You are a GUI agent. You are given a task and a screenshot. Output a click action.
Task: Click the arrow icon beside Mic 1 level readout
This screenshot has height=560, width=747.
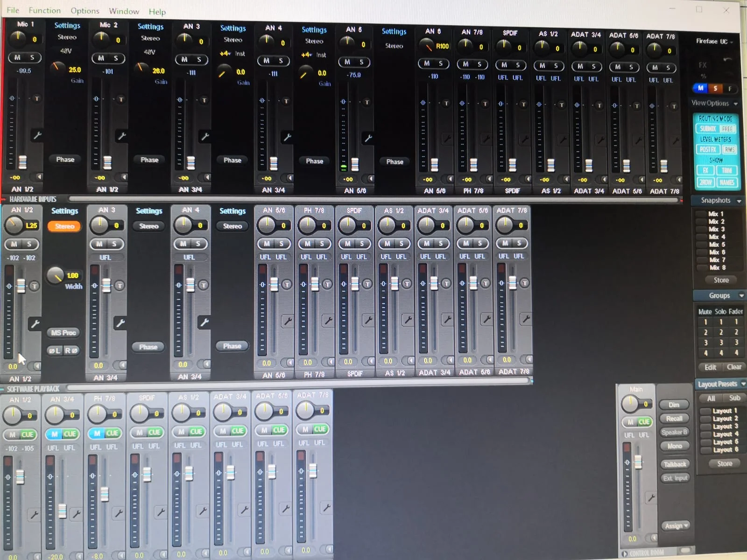pyautogui.click(x=39, y=177)
